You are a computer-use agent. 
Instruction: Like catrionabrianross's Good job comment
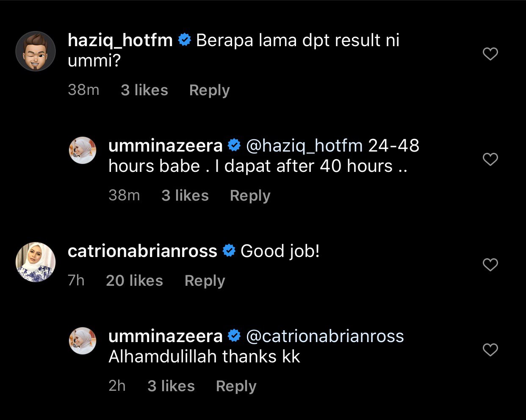(490, 265)
